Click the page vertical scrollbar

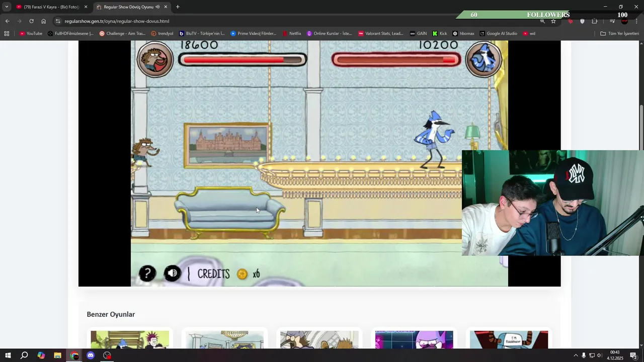pos(641,128)
